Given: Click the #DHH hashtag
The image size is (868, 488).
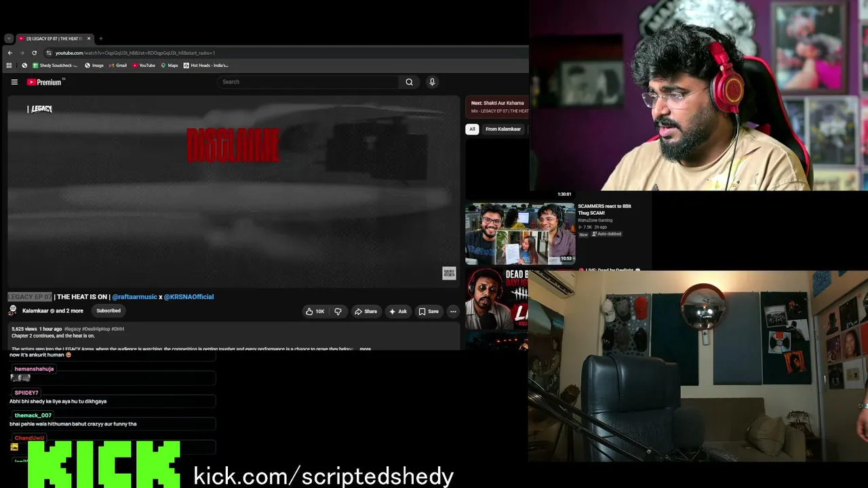Looking at the screenshot, I should 117,329.
